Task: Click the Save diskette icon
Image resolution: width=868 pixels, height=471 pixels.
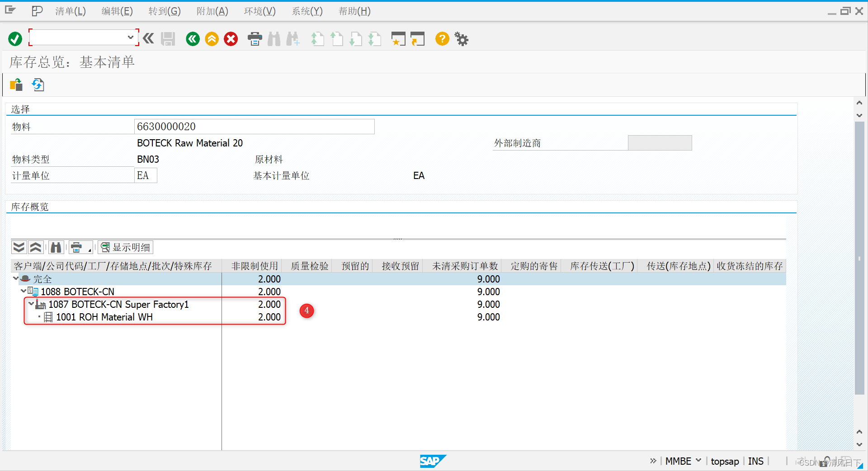Action: (x=168, y=39)
